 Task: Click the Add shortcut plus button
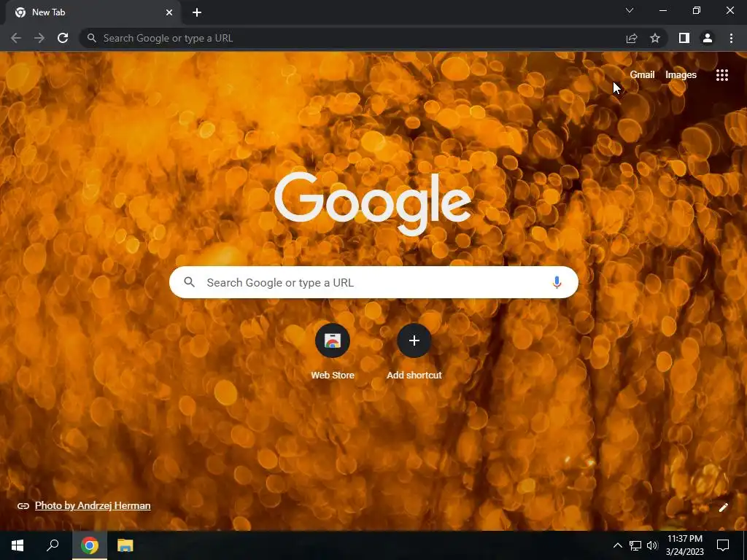point(414,341)
